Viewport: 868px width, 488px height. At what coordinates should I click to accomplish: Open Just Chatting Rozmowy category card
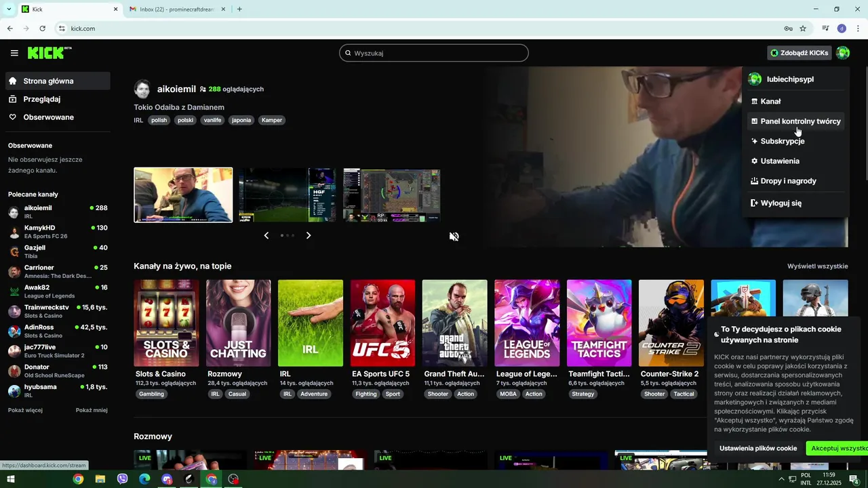[238, 323]
